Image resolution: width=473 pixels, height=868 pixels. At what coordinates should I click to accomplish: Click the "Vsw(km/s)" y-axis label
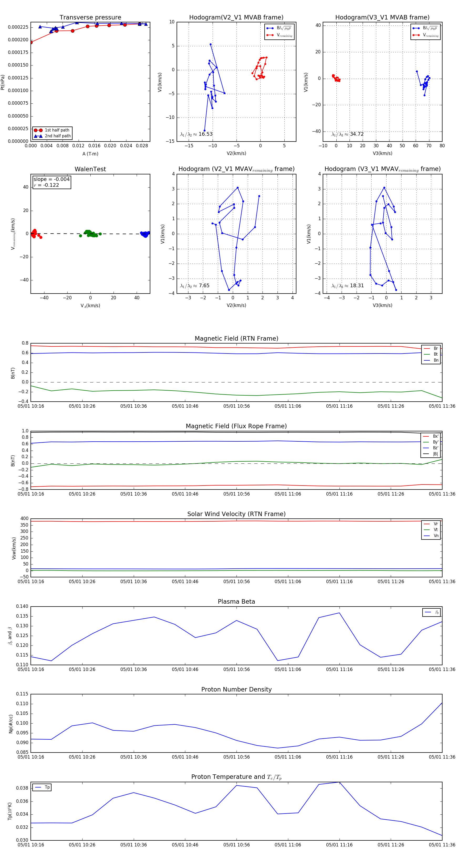[x=14, y=548]
